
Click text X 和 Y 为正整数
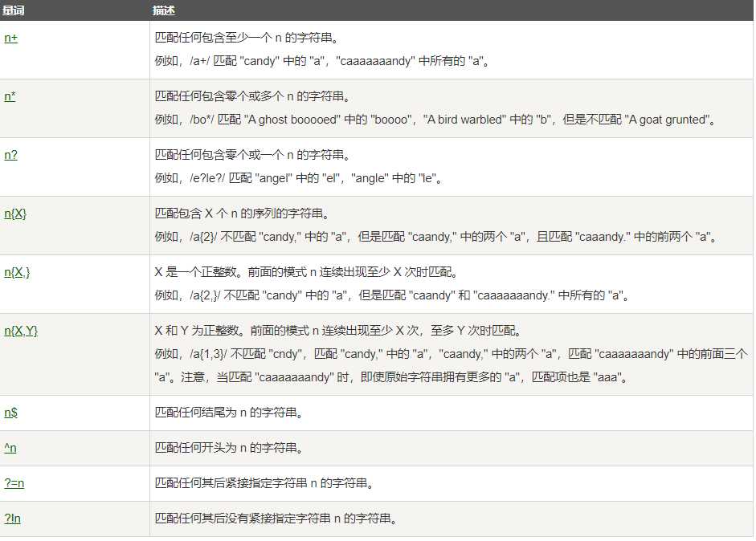pyautogui.click(x=199, y=331)
